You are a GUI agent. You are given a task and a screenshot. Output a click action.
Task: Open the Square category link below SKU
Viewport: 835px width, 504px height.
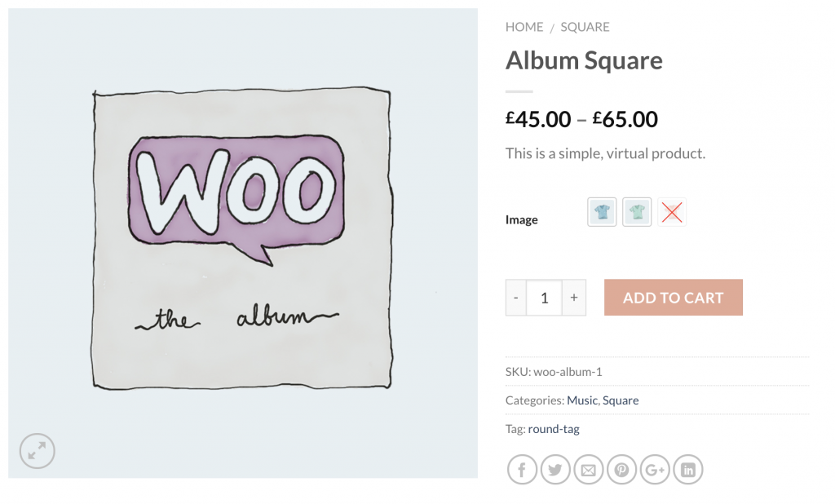point(621,400)
